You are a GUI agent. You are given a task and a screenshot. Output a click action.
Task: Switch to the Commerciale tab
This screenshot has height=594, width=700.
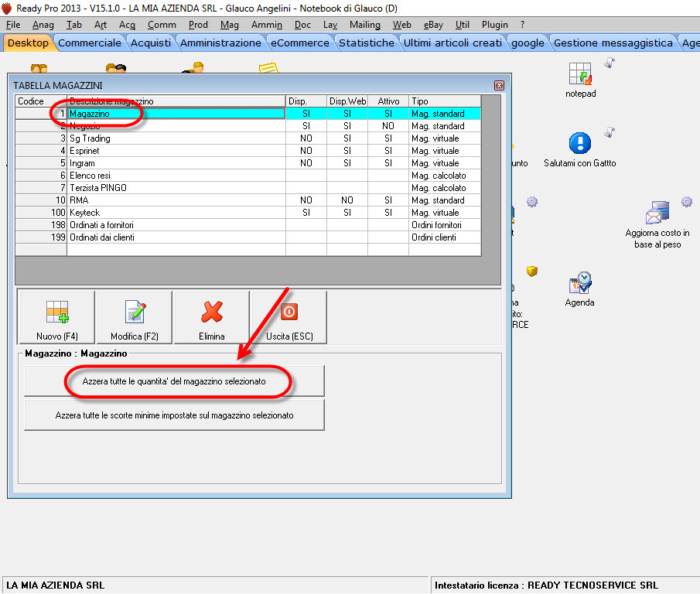pos(89,43)
